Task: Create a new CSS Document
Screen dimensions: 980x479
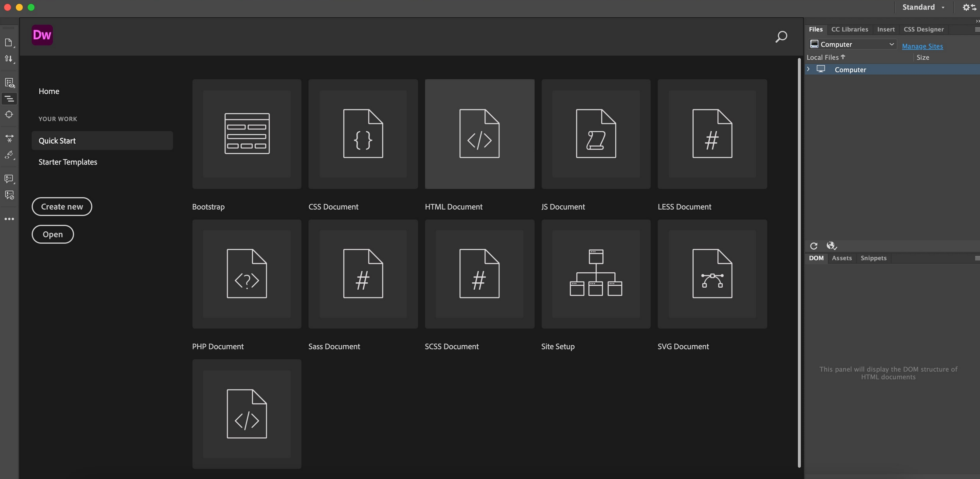Action: click(x=363, y=134)
